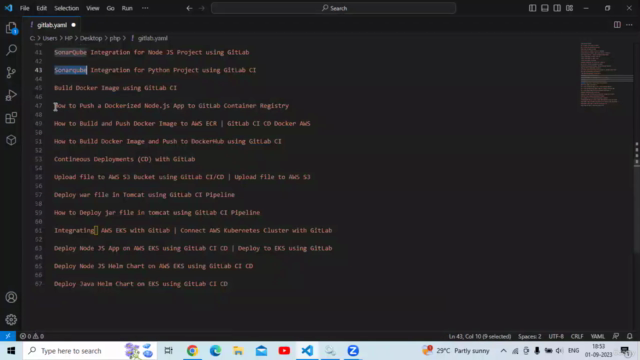Image resolution: width=640 pixels, height=360 pixels.
Task: Change encoding via UTF-8
Action: point(556,336)
